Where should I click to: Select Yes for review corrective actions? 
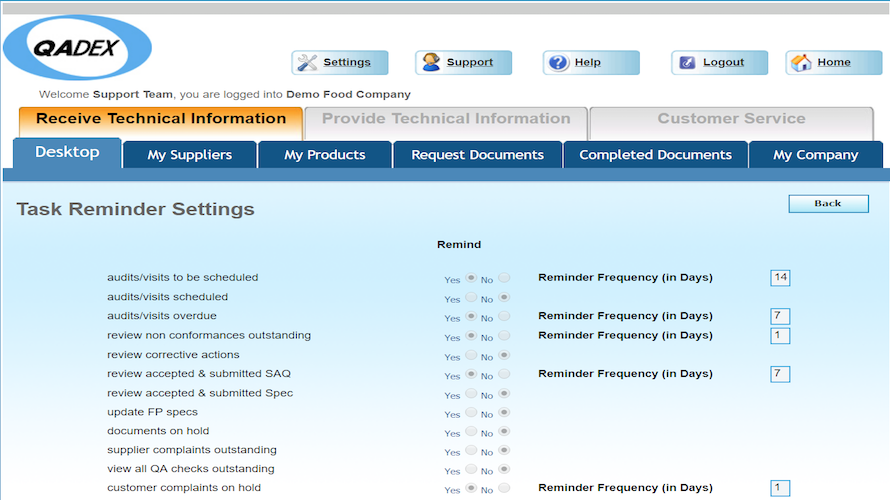tap(471, 355)
